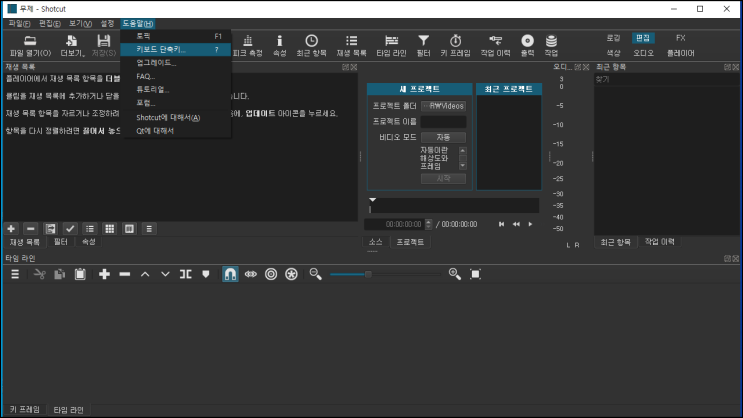Click the playlist update checkmark icon
The width and height of the screenshot is (743, 418).
(70, 229)
